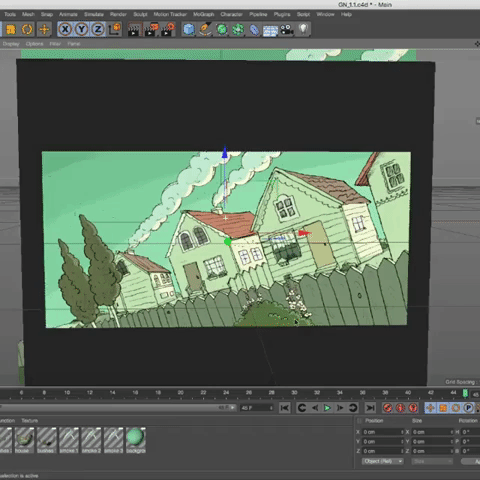Screen dimensions: 480x480
Task: Click the timeline playhead at frame 45
Action: (x=465, y=394)
